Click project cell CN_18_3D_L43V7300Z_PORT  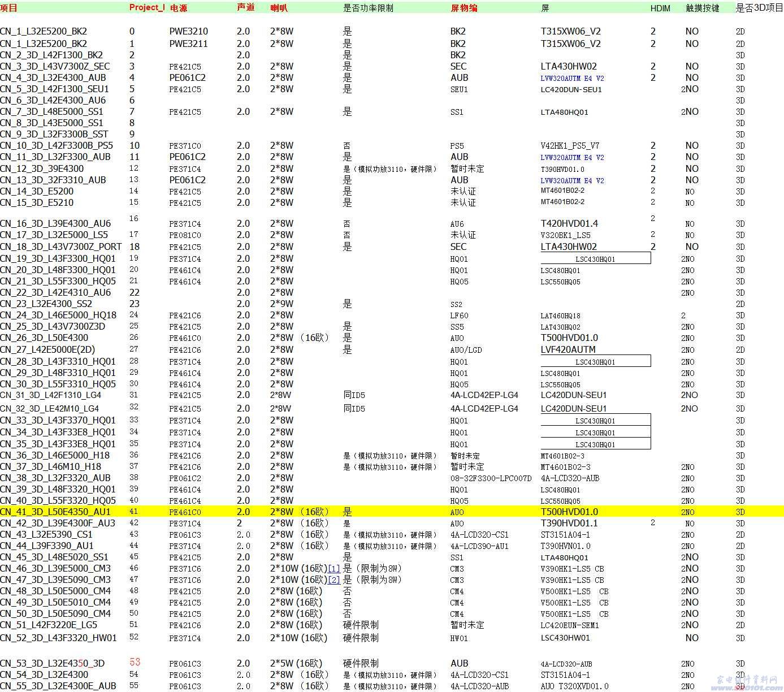pyautogui.click(x=61, y=247)
